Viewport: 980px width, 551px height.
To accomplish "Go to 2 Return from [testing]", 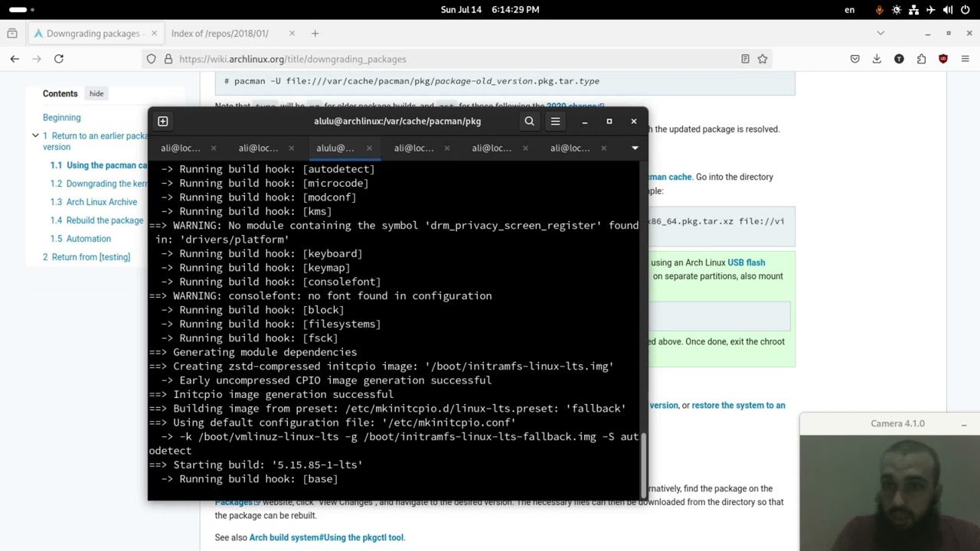I will pyautogui.click(x=87, y=257).
